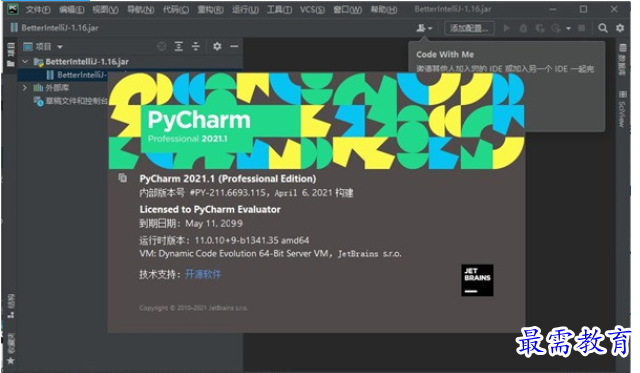Click the locate opened file target icon
Viewport: 640px width, 373px height.
(x=162, y=47)
